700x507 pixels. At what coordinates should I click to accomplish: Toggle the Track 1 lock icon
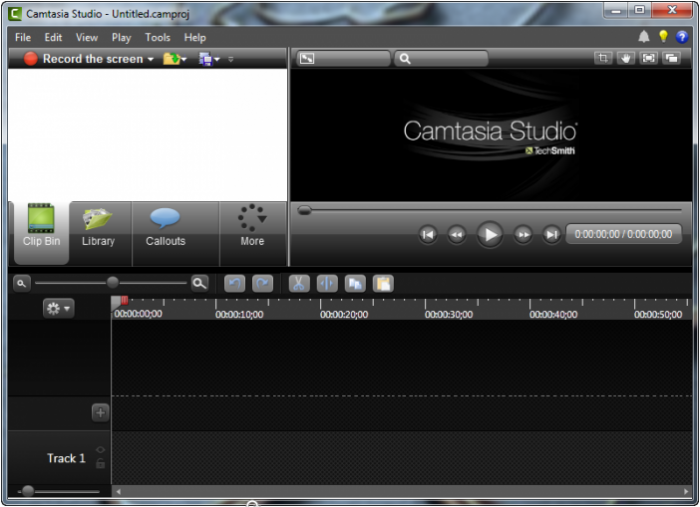click(100, 464)
